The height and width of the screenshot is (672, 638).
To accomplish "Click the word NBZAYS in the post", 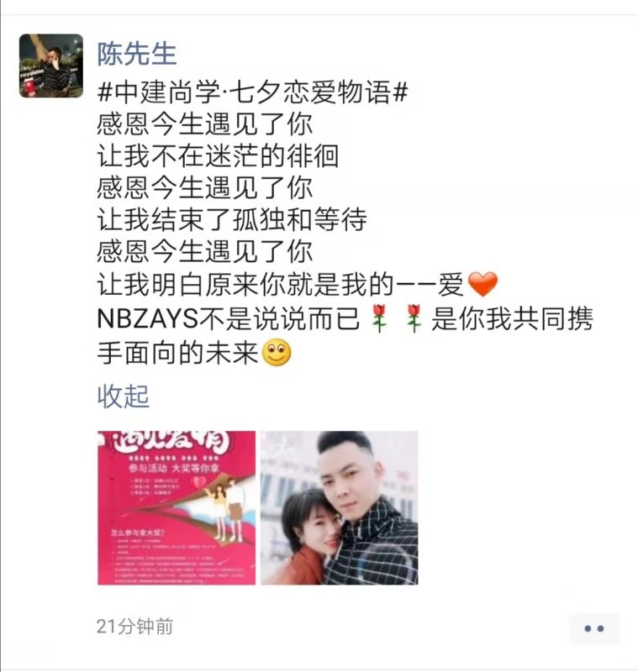I will click(x=148, y=319).
